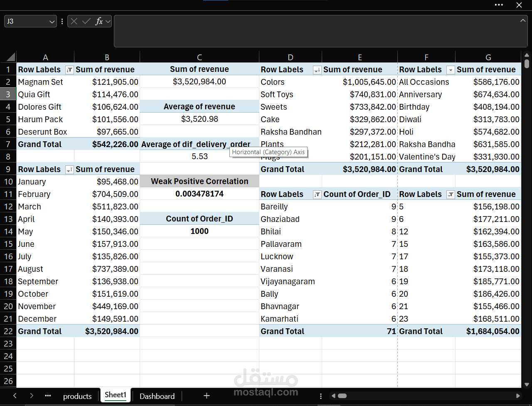
Task: Click the vertical scrollbar thumb
Action: [527, 64]
